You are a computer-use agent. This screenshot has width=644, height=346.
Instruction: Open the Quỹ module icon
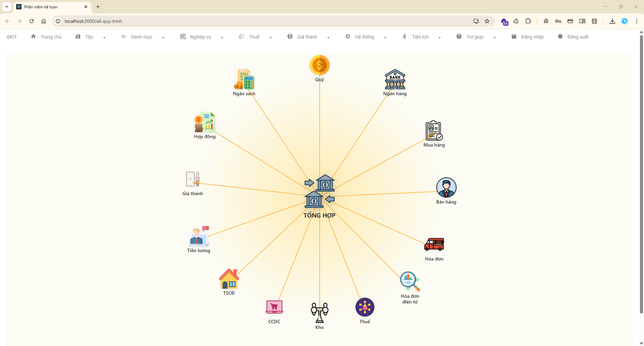(319, 65)
